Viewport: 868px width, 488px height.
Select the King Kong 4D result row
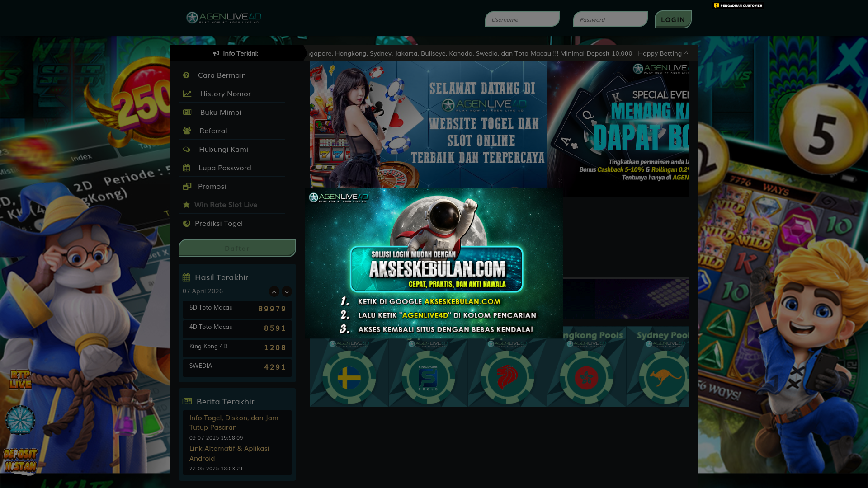[x=237, y=348]
